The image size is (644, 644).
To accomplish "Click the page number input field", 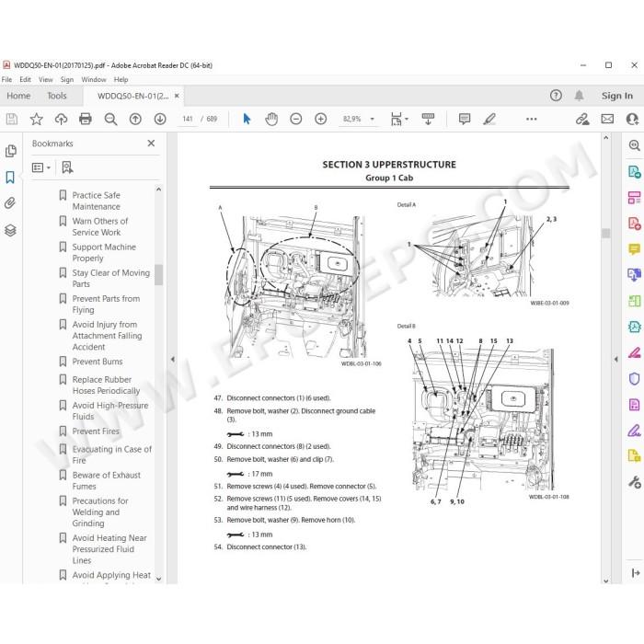I will coord(188,119).
